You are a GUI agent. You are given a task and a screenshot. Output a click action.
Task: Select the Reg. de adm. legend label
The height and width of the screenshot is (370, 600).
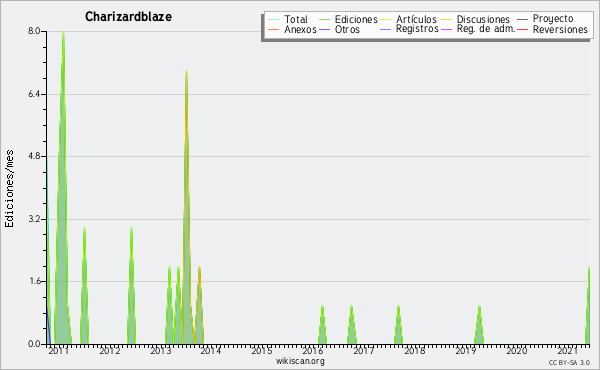[486, 29]
